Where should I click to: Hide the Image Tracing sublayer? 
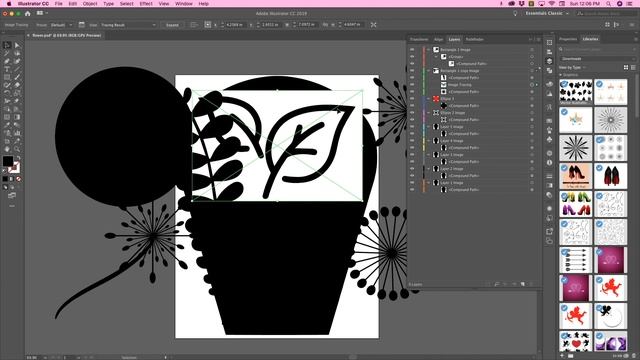point(412,85)
